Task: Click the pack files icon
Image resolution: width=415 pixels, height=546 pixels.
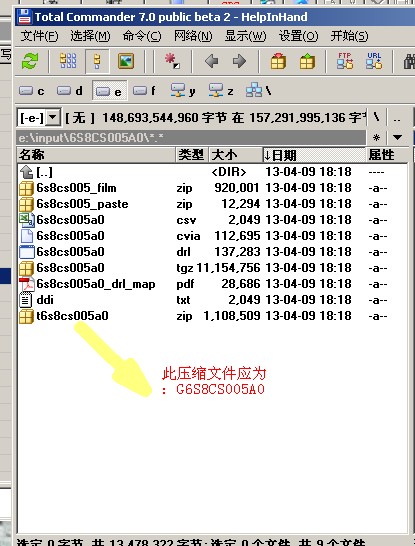Action: [278, 61]
